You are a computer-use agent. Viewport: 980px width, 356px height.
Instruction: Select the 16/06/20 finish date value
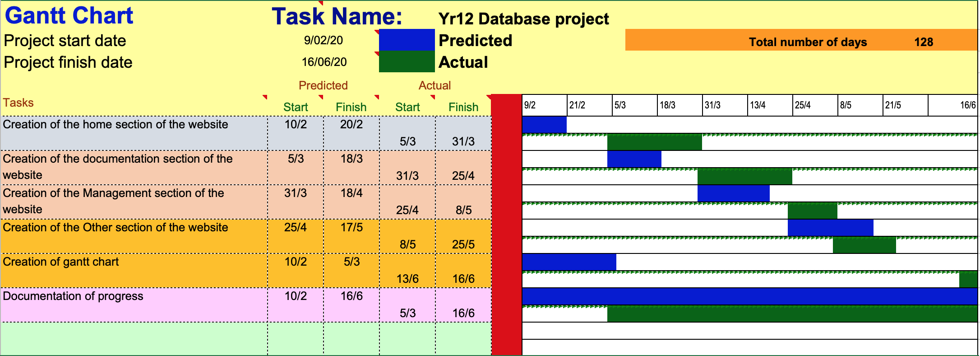(x=324, y=62)
